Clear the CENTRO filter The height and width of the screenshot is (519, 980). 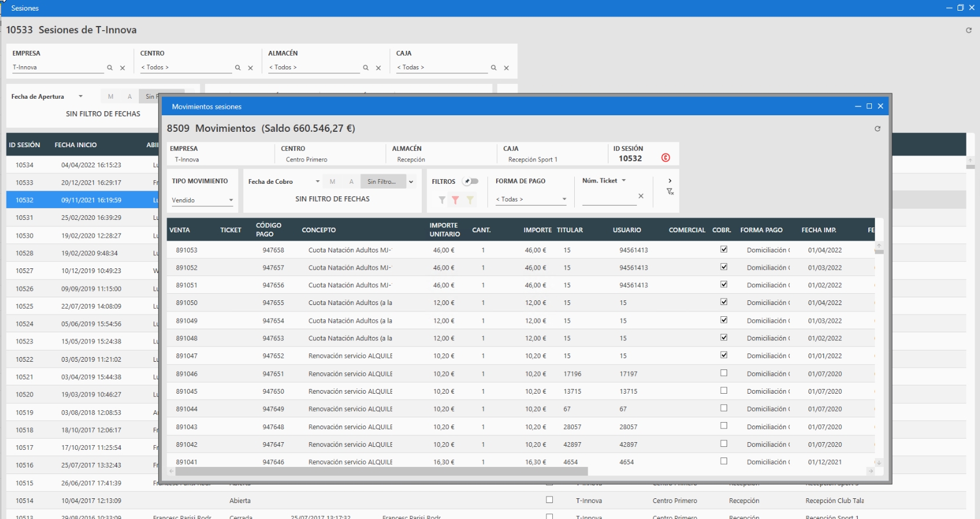[250, 68]
